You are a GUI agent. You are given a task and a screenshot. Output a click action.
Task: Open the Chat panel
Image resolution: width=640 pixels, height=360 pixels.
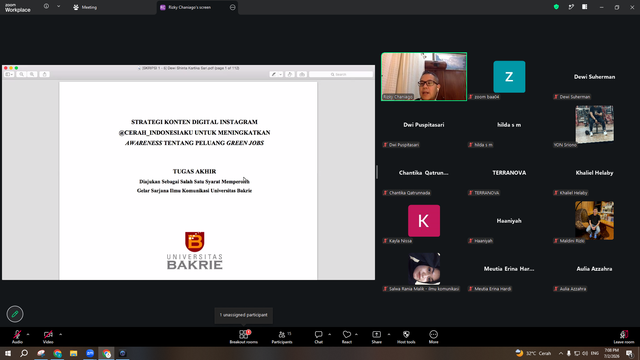click(x=318, y=337)
